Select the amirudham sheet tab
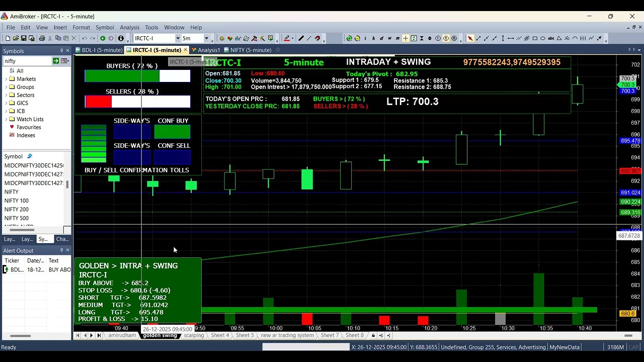Viewport: 644px width, 362px height. click(122, 335)
